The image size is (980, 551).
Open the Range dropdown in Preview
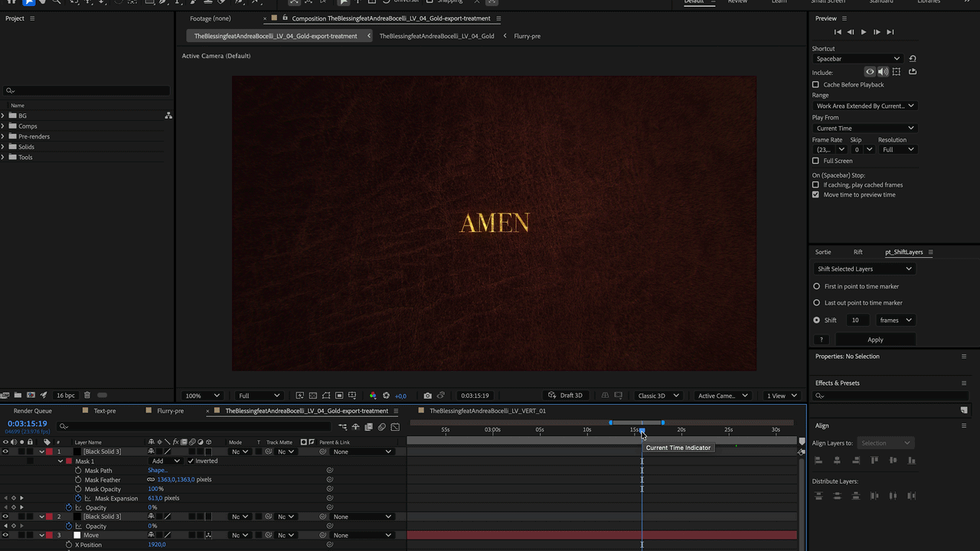[864, 106]
